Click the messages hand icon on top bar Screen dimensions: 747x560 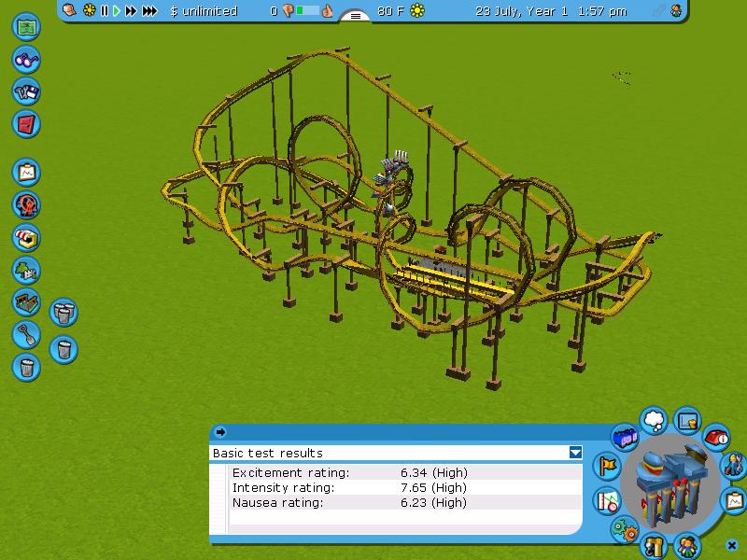[x=69, y=10]
